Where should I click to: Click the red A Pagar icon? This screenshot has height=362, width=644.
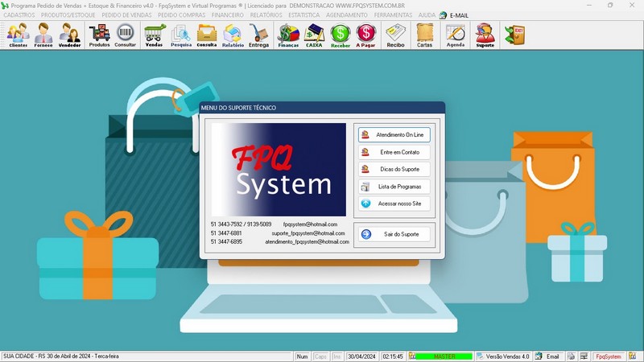click(x=365, y=35)
